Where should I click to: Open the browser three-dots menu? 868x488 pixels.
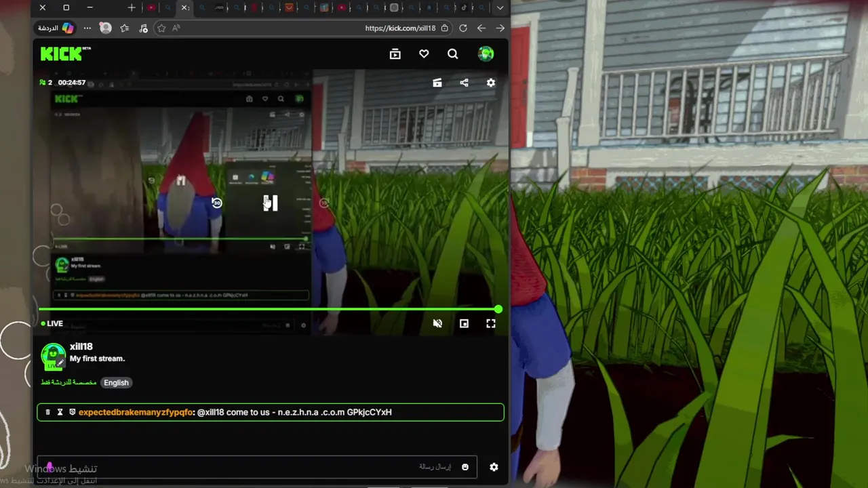[x=87, y=28]
